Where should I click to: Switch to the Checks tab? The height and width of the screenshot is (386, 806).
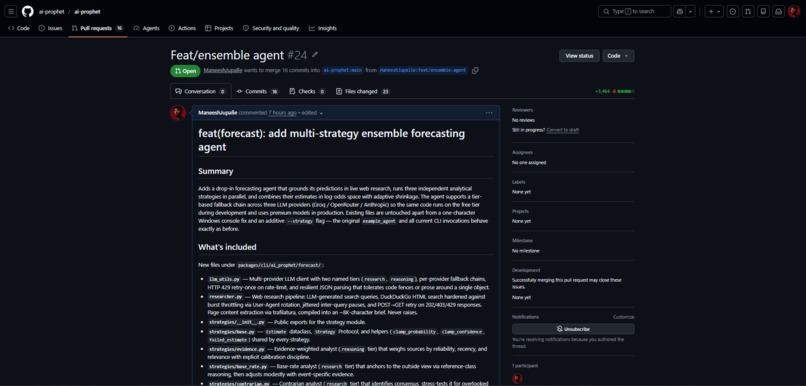coord(307,91)
